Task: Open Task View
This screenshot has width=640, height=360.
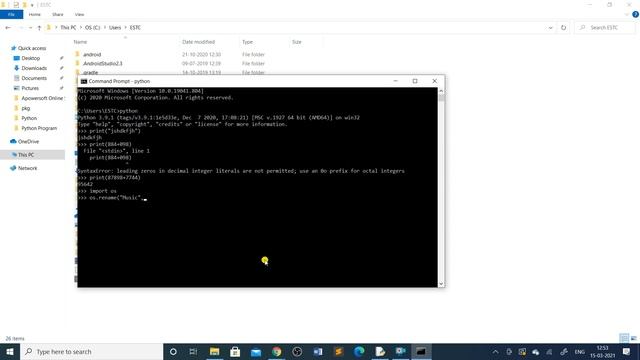Action: (x=193, y=351)
